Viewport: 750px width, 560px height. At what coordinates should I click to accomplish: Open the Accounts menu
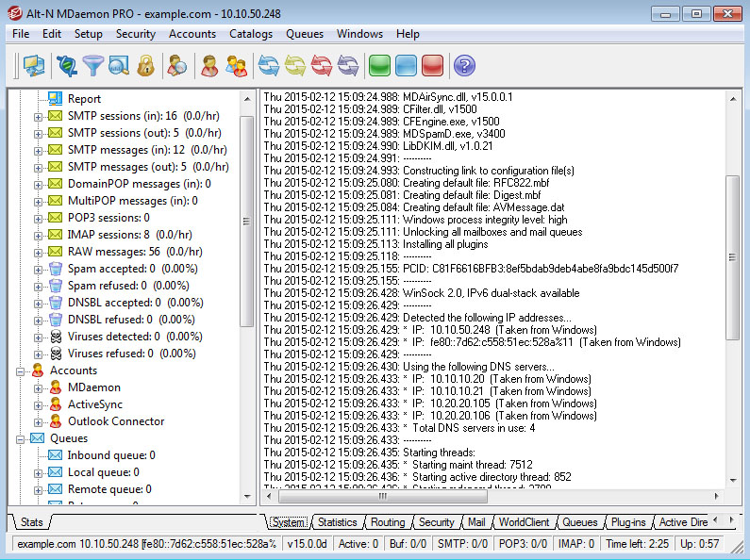(x=192, y=34)
